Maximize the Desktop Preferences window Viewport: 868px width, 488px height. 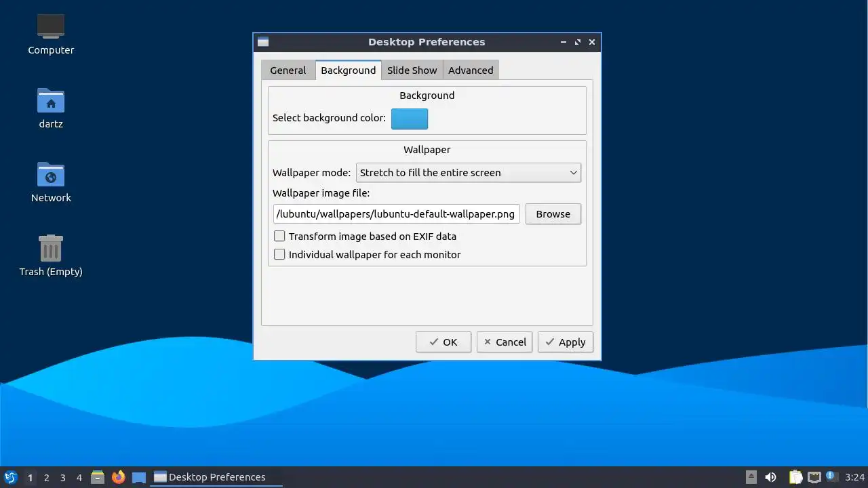click(578, 42)
